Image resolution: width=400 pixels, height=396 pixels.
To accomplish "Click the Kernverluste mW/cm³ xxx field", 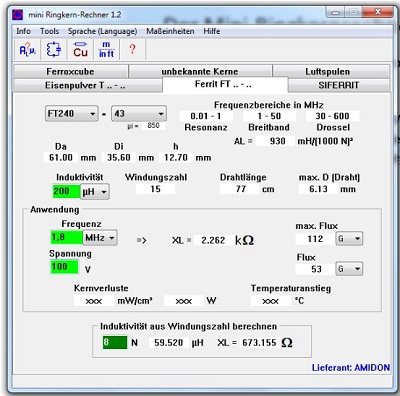I will tap(94, 301).
